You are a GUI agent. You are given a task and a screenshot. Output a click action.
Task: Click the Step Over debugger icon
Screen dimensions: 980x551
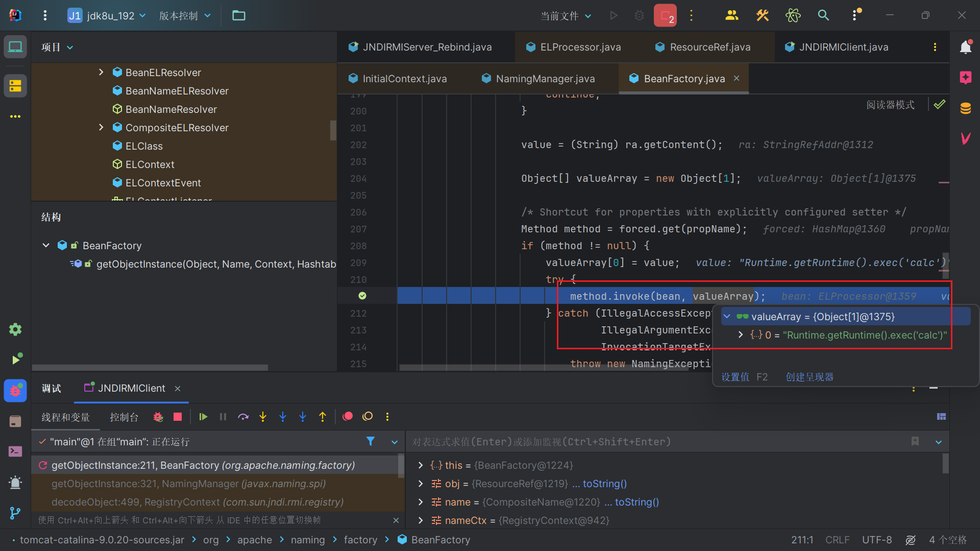243,417
